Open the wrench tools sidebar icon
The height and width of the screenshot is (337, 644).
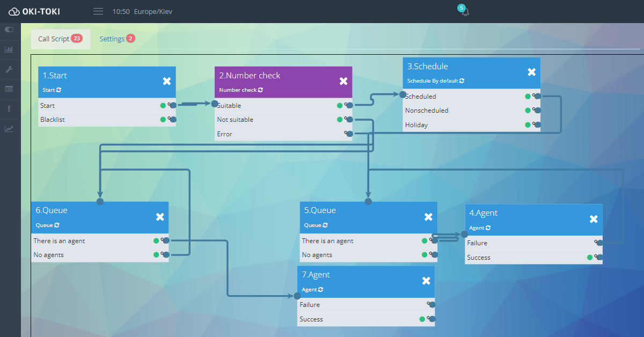click(9, 69)
